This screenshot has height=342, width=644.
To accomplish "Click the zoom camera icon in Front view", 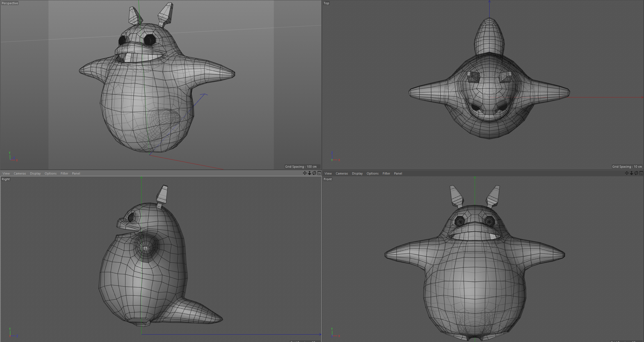I will click(x=631, y=173).
